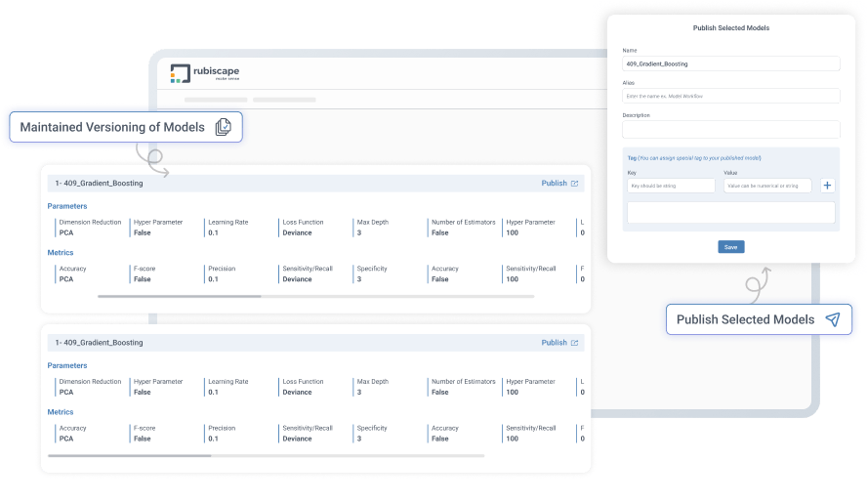This screenshot has width=868, height=503.
Task: Add a tag with the plus button
Action: click(x=827, y=186)
